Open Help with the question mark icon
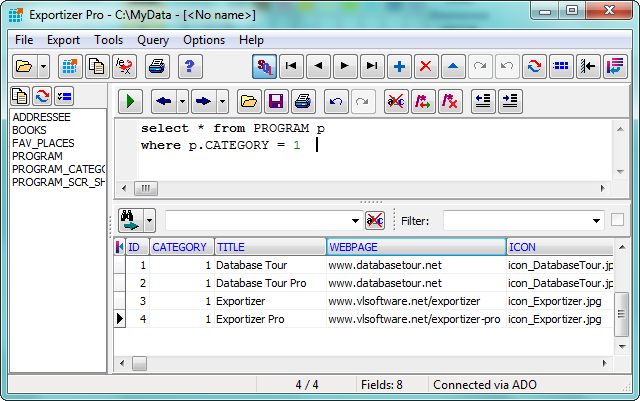Viewport: 640px width, 401px height. click(x=190, y=66)
